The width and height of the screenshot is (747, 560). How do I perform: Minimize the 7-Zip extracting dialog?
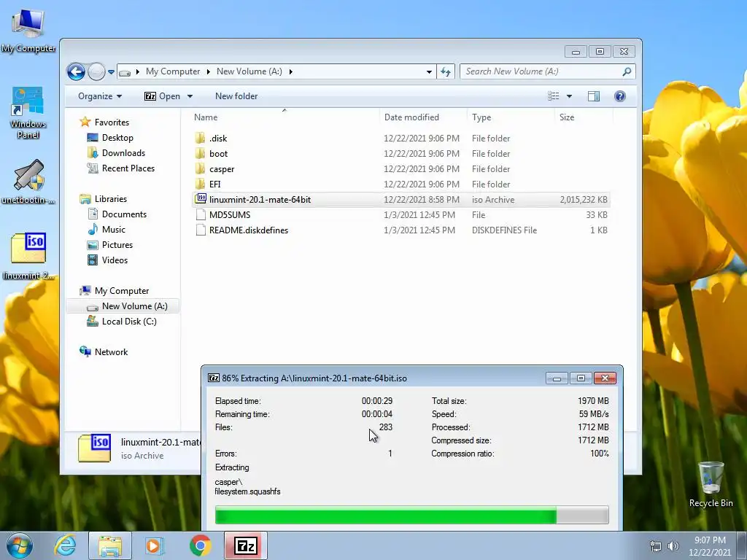(557, 378)
